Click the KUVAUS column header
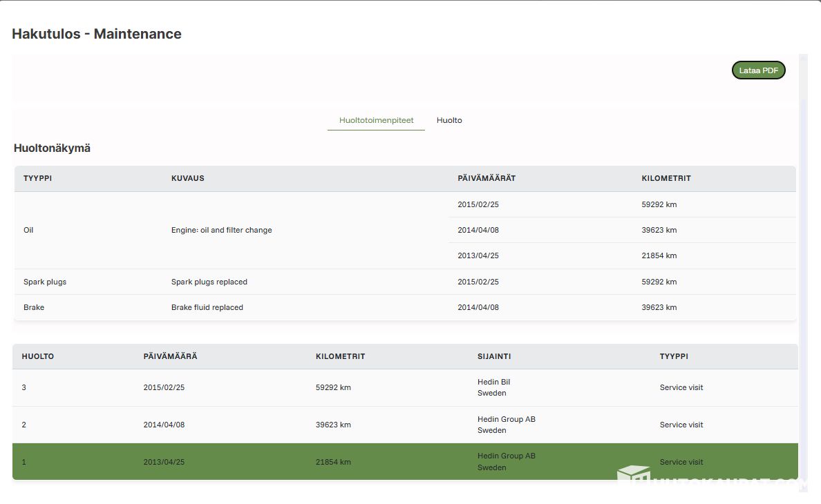The width and height of the screenshot is (821, 504). [187, 178]
